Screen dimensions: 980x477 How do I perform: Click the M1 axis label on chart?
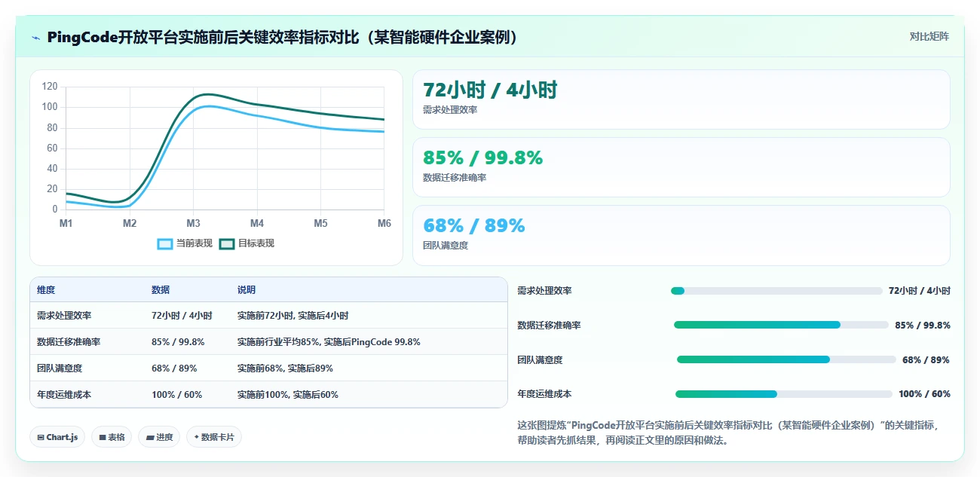[x=66, y=224]
